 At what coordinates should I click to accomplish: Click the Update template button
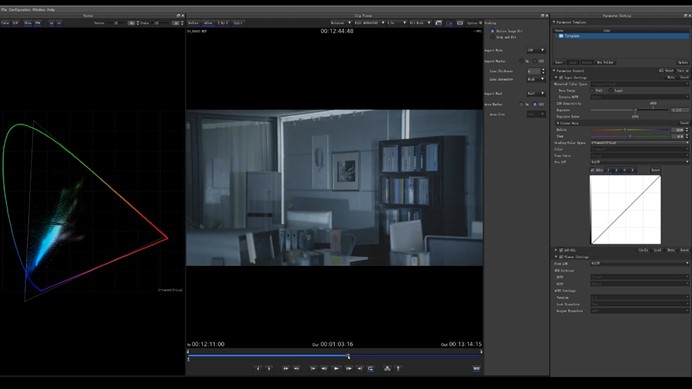click(x=683, y=62)
